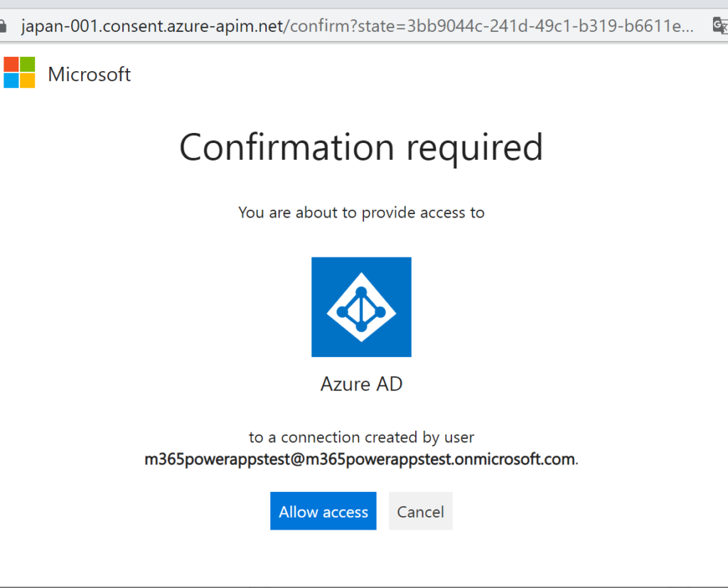Viewport: 728px width, 588px height.
Task: Click the word "required" in the heading
Action: [475, 147]
